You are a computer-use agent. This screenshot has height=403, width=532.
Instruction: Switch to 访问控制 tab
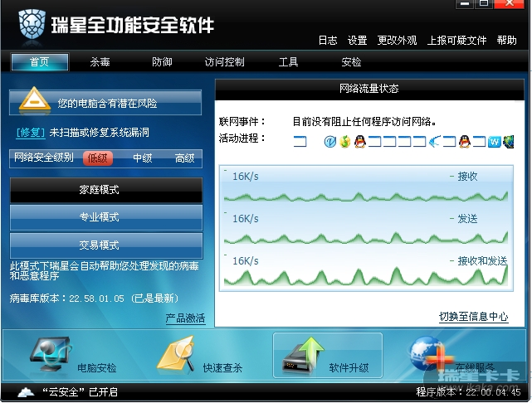(225, 62)
